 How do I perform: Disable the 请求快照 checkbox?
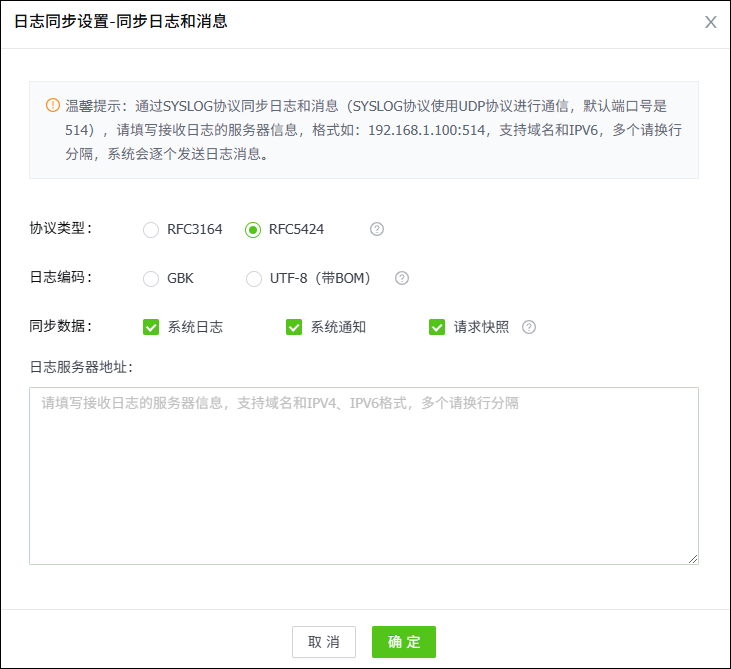[x=437, y=327]
